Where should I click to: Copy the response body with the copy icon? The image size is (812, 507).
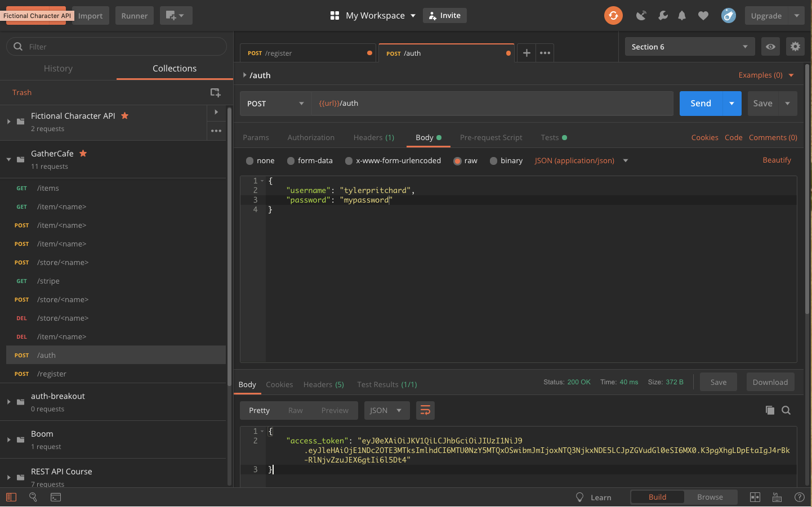point(770,410)
